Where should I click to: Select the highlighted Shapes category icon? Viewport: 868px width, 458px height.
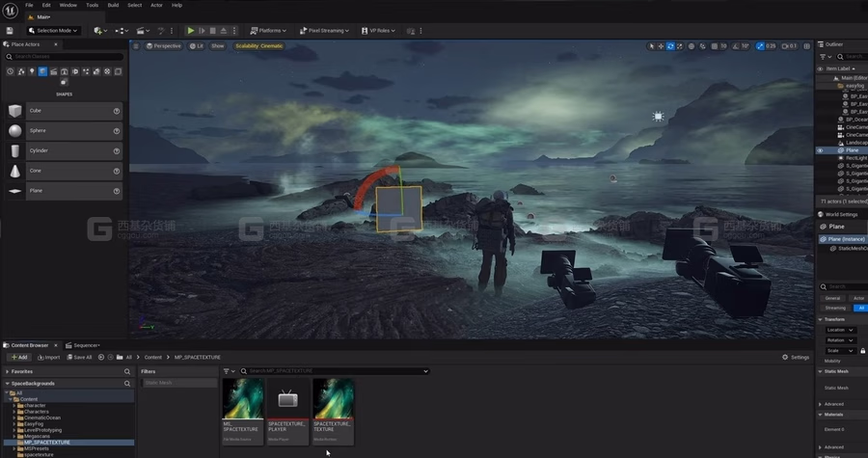[42, 71]
